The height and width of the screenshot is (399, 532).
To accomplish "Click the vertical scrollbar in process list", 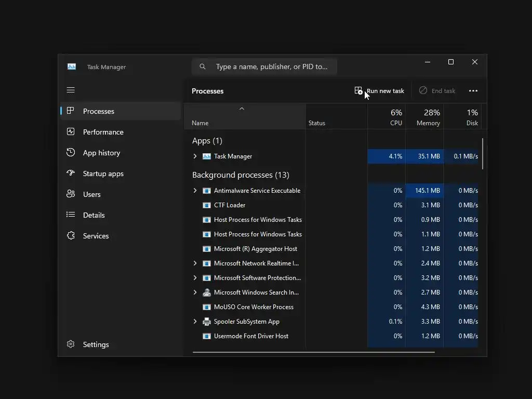I will tap(483, 154).
